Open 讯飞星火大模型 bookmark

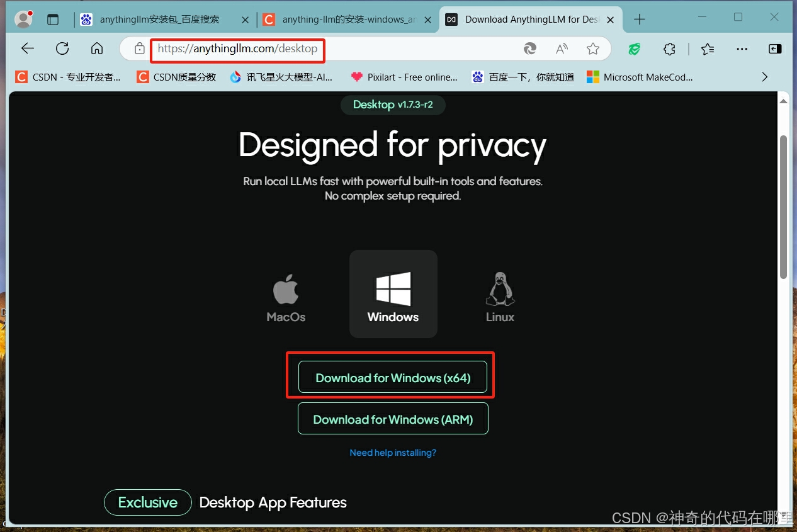point(281,77)
